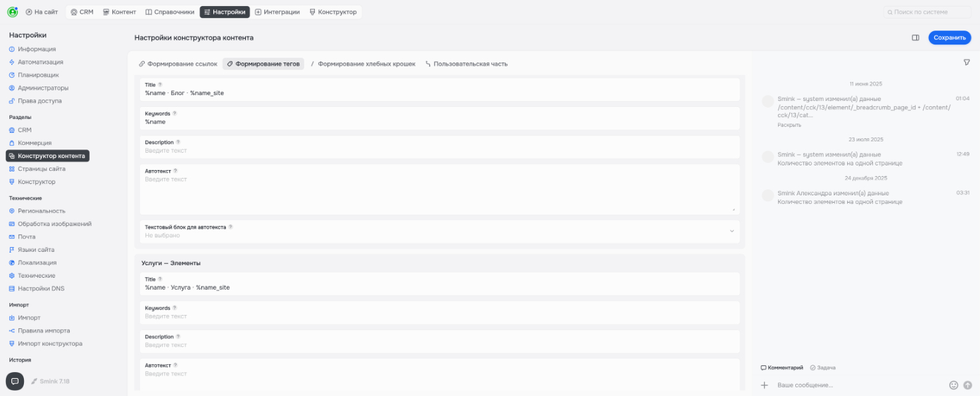Viewport: 980px width, 396px height.
Task: Click the Услуги Title field with %name · Услуга
Action: 439,284
